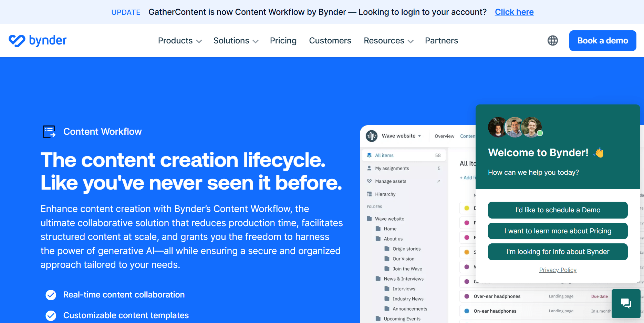Follow the Click here login link
Screen dimensions: 644x323
[x=514, y=12]
